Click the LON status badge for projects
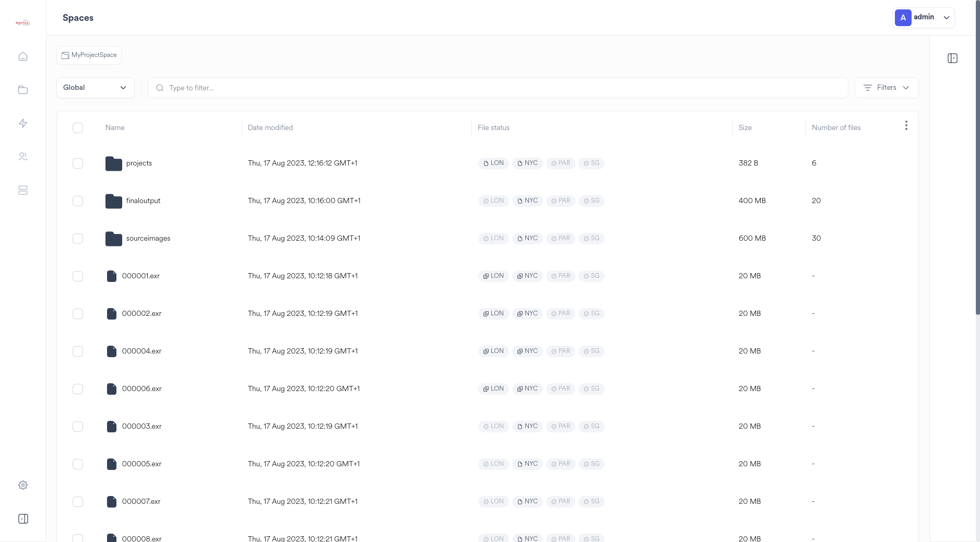 coord(493,163)
